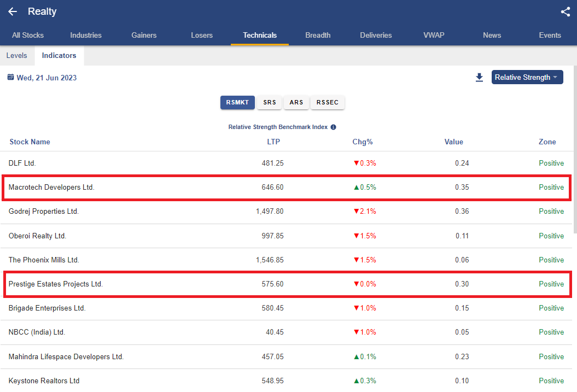This screenshot has height=392, width=577.
Task: Select the ARS toggle button
Action: tap(296, 102)
